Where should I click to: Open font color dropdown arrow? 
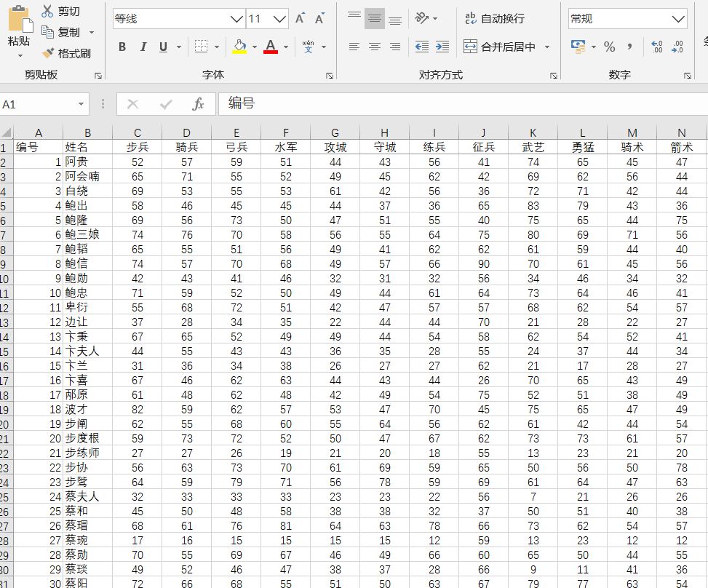pyautogui.click(x=286, y=47)
